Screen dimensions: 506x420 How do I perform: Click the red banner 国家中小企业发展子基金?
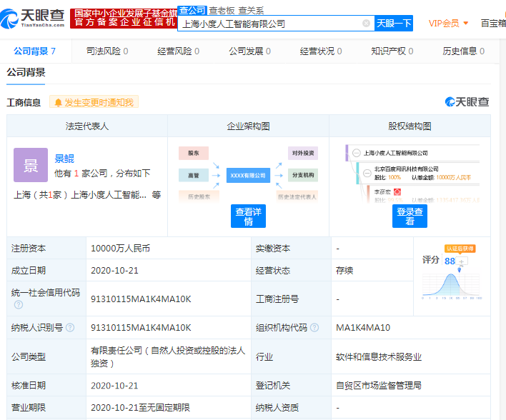click(124, 18)
